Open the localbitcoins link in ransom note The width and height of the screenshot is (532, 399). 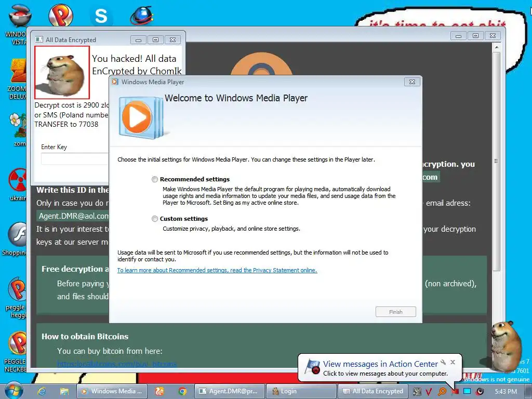click(x=117, y=364)
